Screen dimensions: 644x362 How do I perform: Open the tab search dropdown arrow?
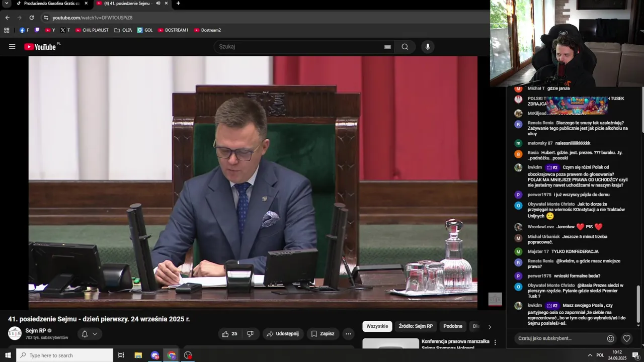pos(7,4)
